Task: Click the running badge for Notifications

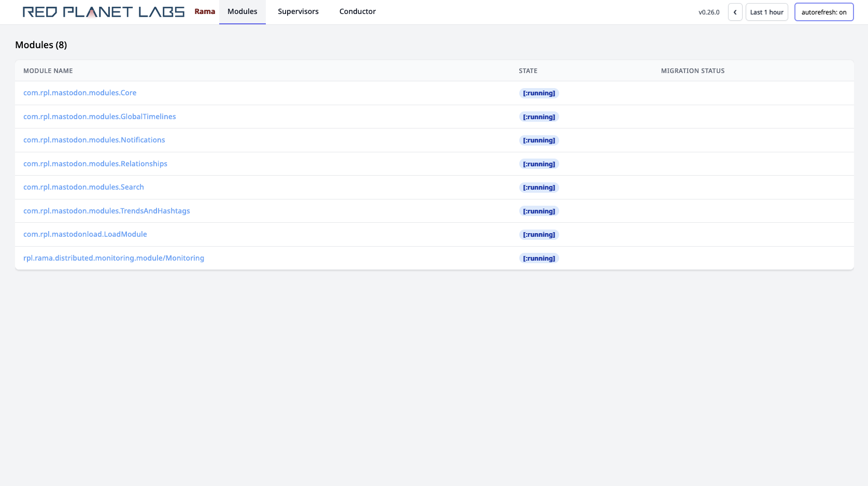Action: click(x=539, y=140)
